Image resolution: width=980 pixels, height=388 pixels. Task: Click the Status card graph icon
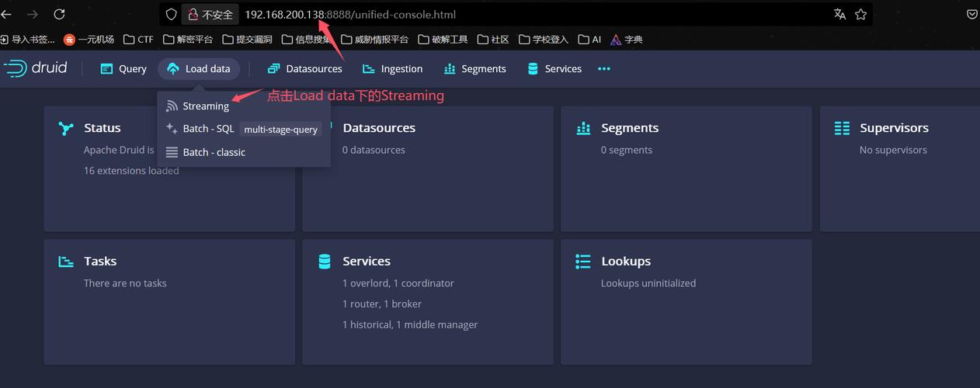pos(66,128)
